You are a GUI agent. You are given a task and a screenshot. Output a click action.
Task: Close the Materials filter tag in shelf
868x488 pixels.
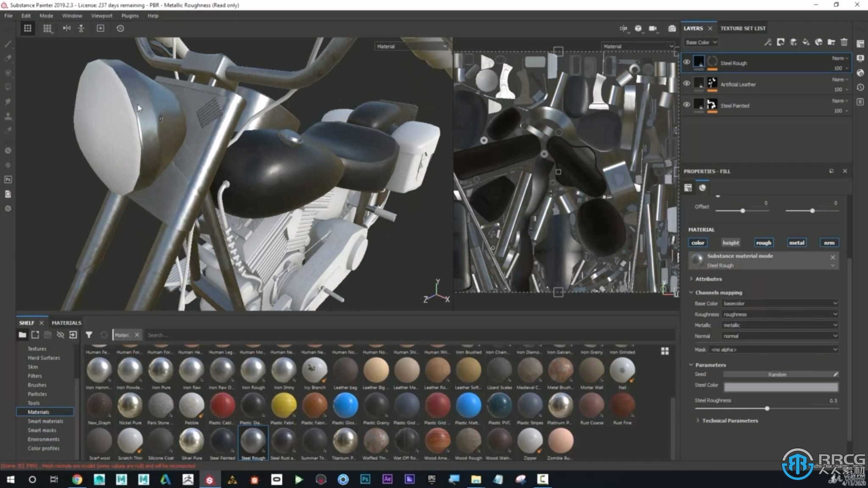click(137, 335)
